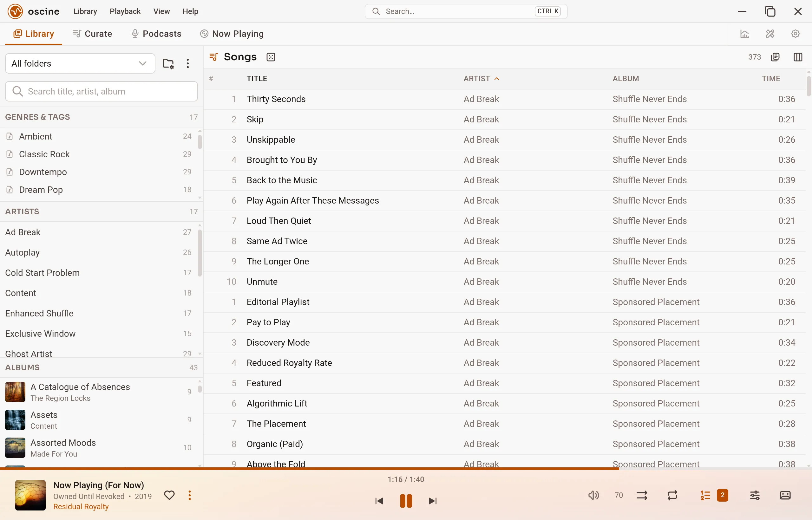Toggle favorite heart for current track

tap(169, 495)
